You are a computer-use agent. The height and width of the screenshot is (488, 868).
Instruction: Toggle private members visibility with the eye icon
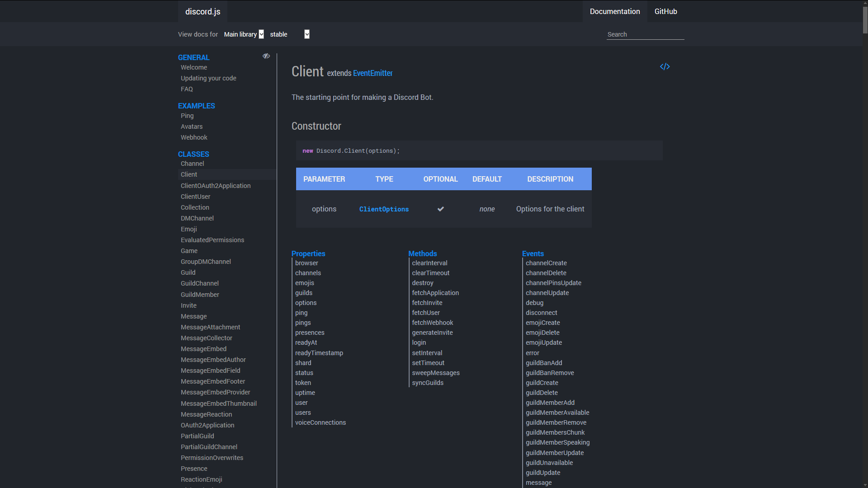pos(266,56)
